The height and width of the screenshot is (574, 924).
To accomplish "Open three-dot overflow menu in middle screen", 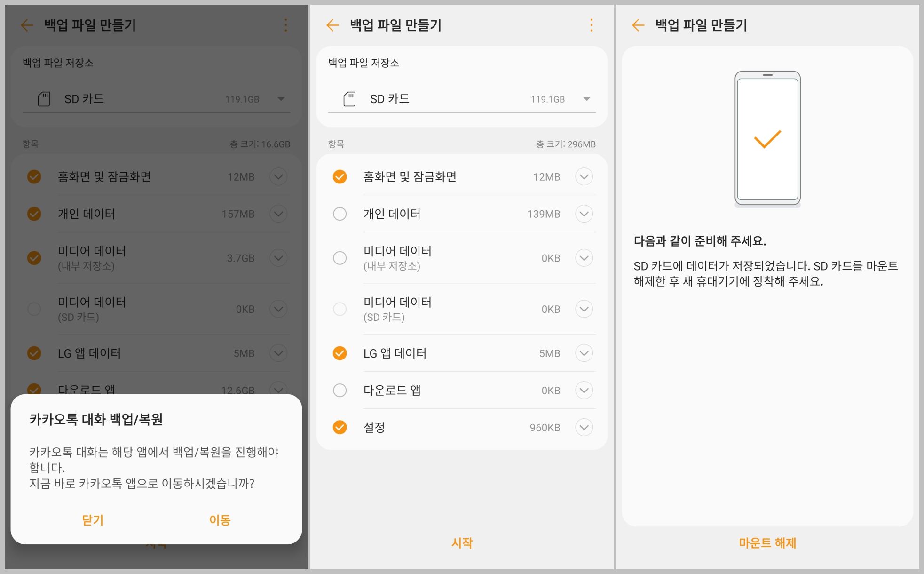I will point(591,25).
